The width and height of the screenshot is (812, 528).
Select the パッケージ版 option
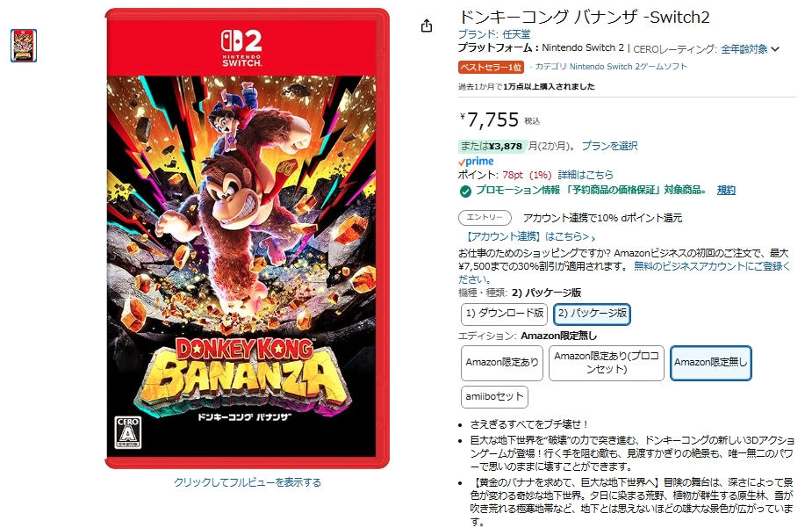coord(592,314)
